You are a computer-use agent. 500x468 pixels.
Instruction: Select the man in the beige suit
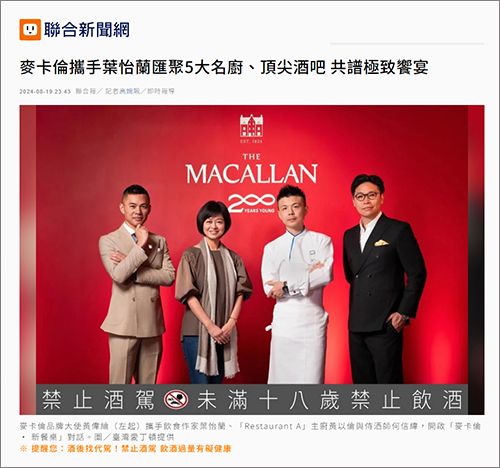pos(136,284)
